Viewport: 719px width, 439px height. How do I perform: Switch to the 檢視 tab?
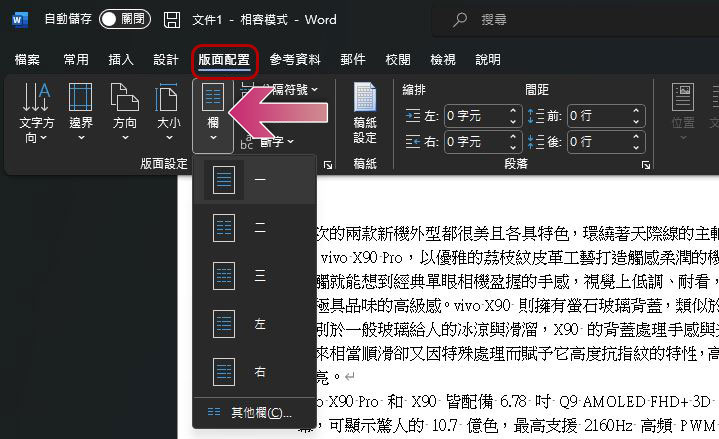443,60
